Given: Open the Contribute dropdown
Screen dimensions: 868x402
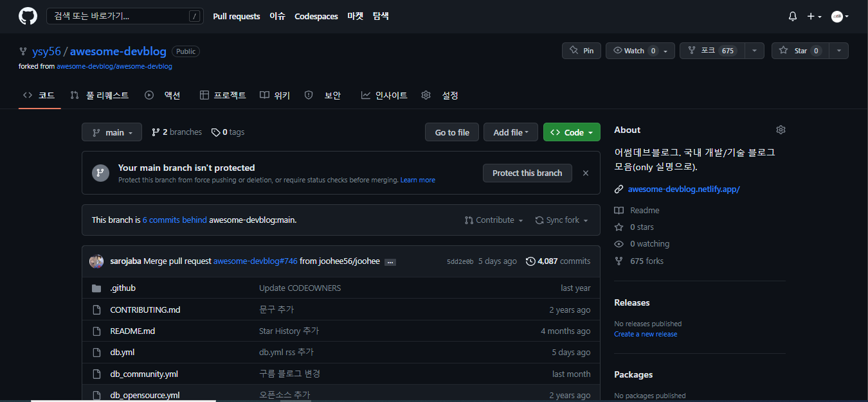Looking at the screenshot, I should (494, 220).
